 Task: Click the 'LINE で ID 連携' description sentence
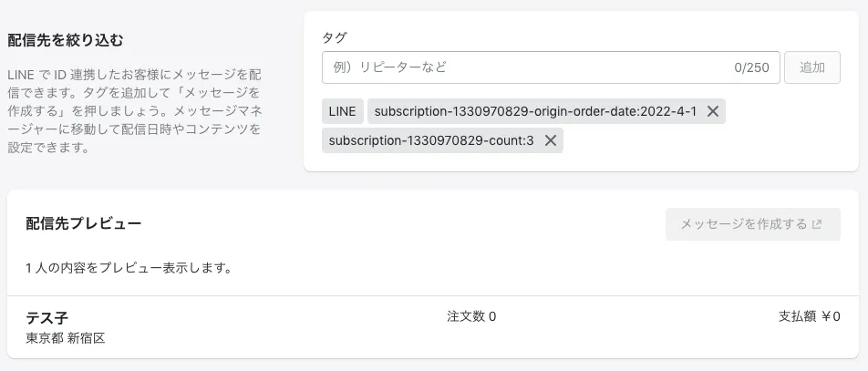coord(132,75)
